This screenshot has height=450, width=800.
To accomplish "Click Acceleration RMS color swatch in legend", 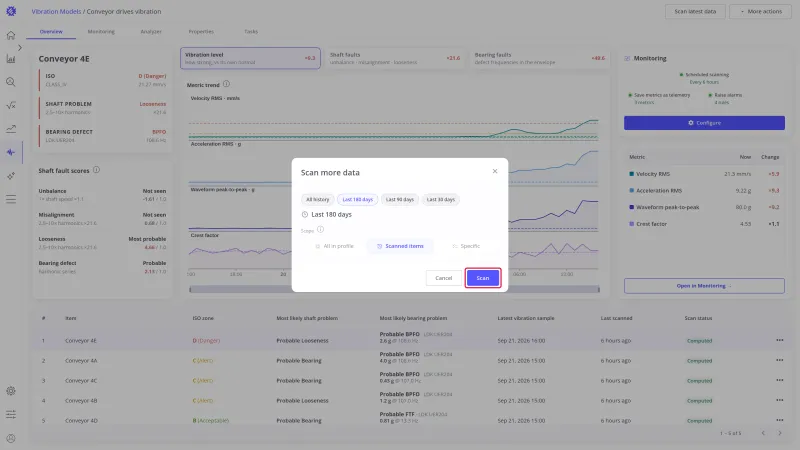I will tap(632, 190).
